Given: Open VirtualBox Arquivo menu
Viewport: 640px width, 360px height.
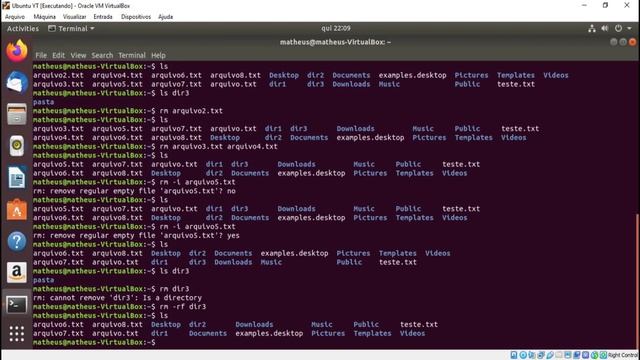Looking at the screenshot, I should (15, 17).
